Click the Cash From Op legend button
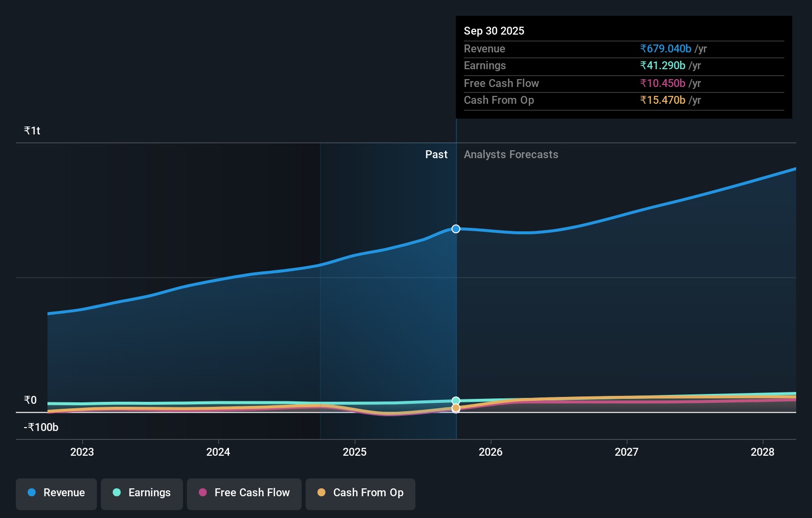This screenshot has width=812, height=518. pyautogui.click(x=360, y=493)
